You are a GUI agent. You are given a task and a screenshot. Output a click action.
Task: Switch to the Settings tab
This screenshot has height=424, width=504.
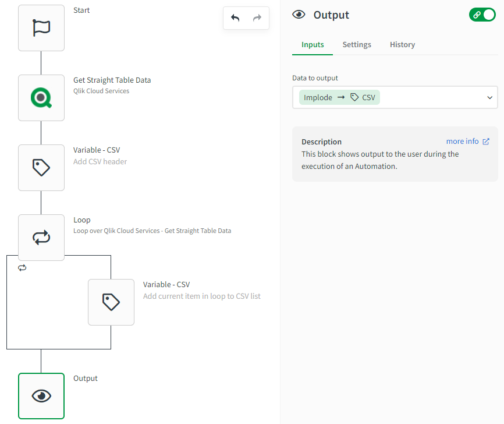(x=357, y=45)
